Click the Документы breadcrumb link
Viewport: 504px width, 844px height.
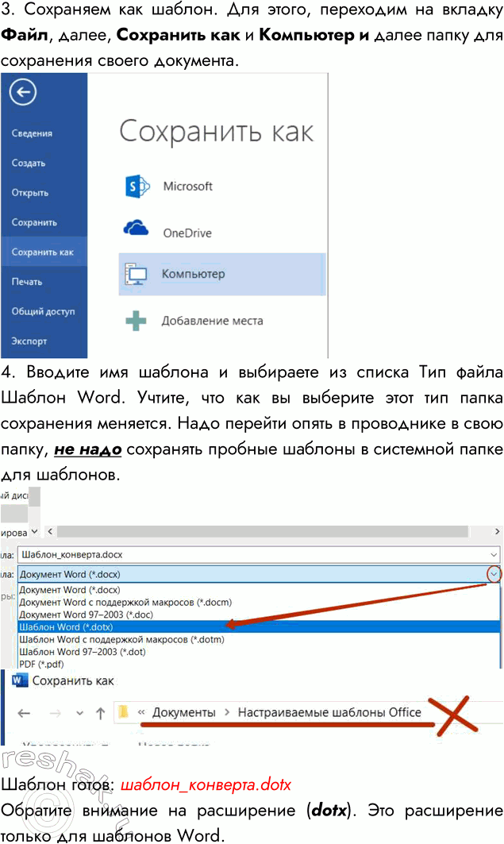tap(183, 712)
